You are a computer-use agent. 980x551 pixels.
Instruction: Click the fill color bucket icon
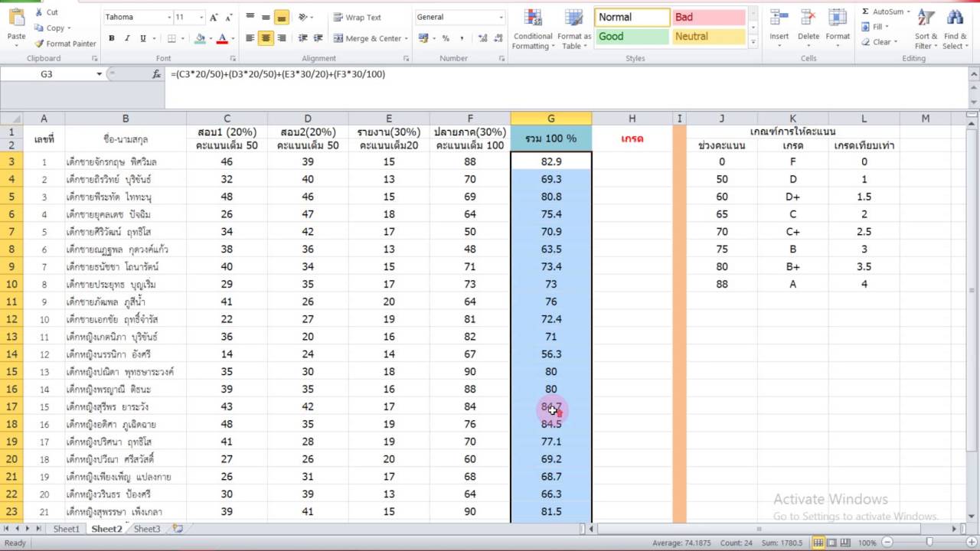click(x=201, y=38)
